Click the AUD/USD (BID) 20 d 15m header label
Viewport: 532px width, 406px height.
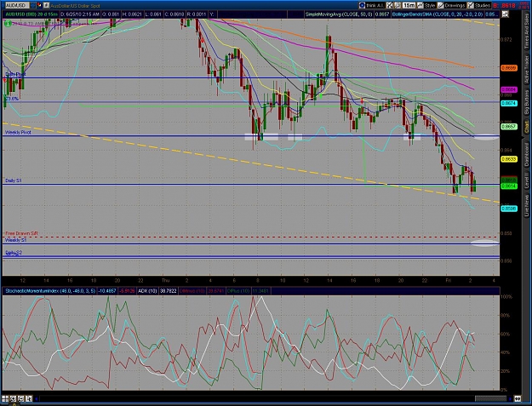point(31,14)
